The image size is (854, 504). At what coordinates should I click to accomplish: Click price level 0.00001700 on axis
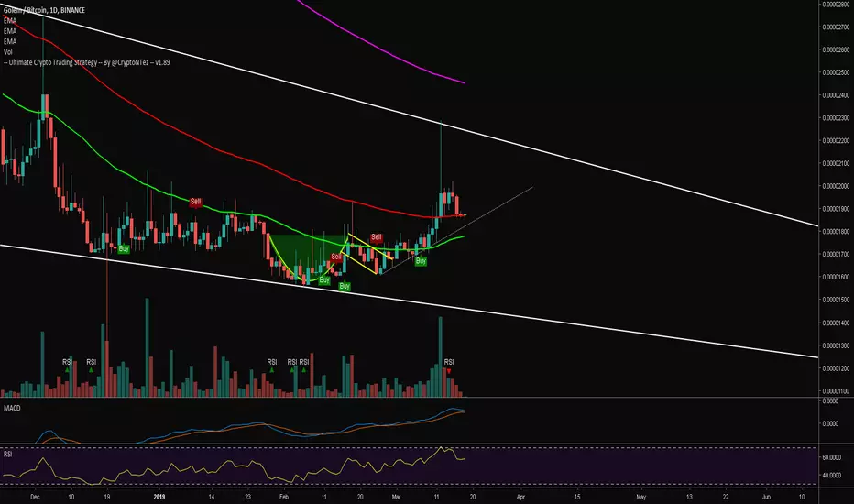pos(836,254)
